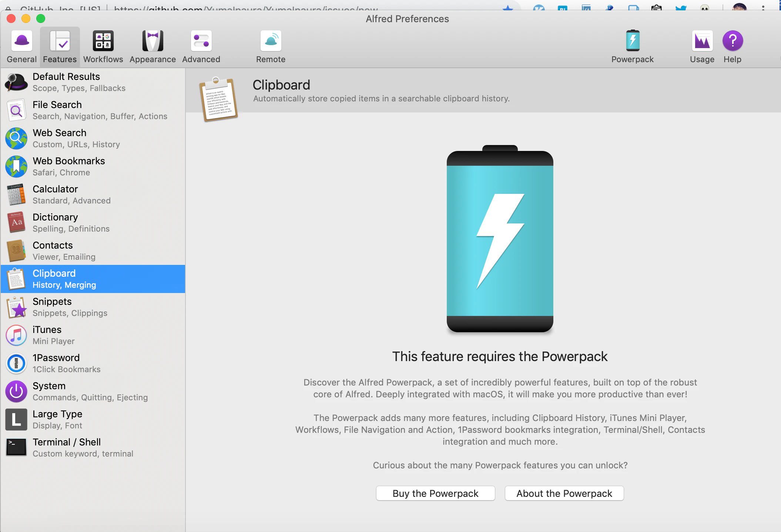Viewport: 781px width, 532px height.
Task: Click the 1Password keyhole icon
Action: pos(16,363)
